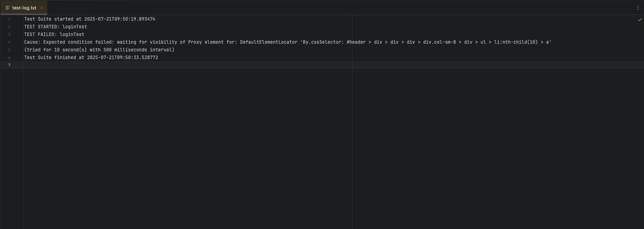This screenshot has width=644, height=229.
Task: Click the 'Test Suite started' timestamp text
Action: point(119,19)
